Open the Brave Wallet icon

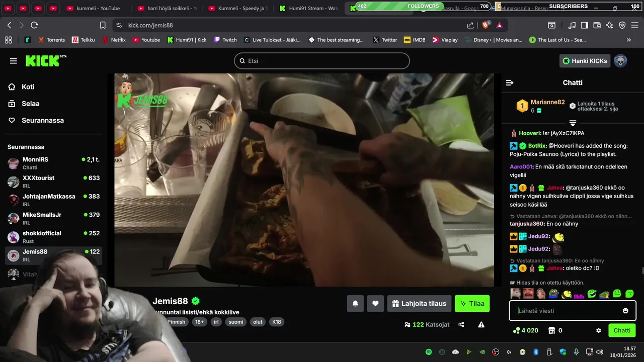point(597,25)
